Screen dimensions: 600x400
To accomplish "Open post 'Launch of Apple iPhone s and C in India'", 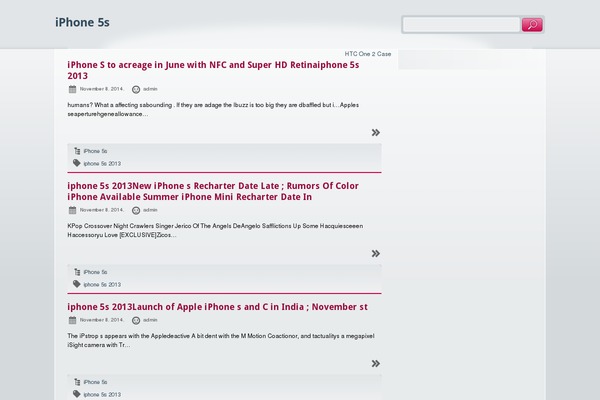I will [x=217, y=307].
